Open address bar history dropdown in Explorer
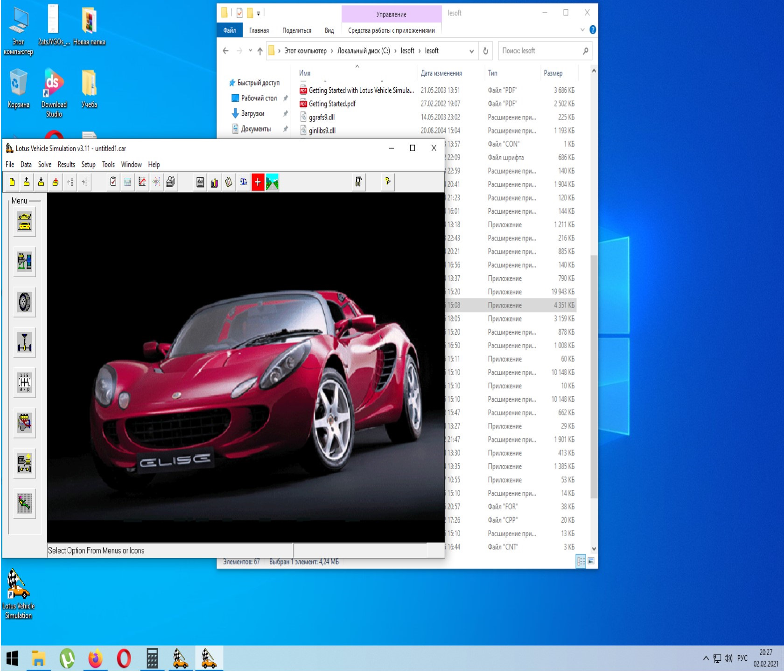The height and width of the screenshot is (672, 784). point(472,51)
